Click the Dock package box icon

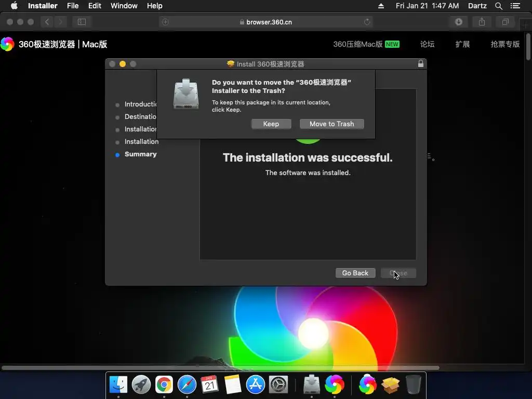(x=390, y=385)
